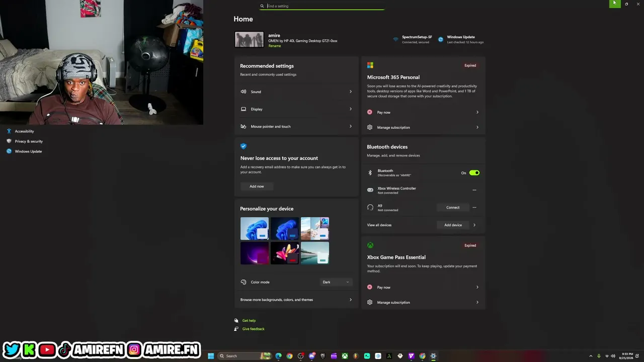Launch Epic Games from the taskbar

pos(323,356)
